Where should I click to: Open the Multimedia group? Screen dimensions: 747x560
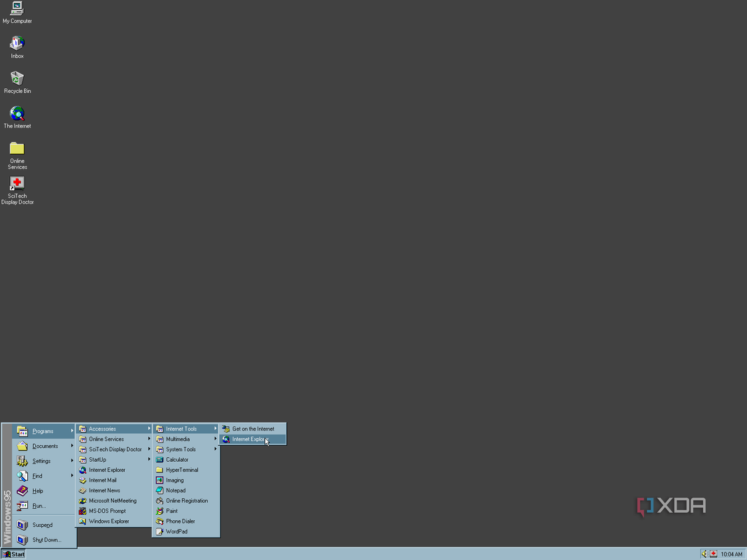click(187, 439)
